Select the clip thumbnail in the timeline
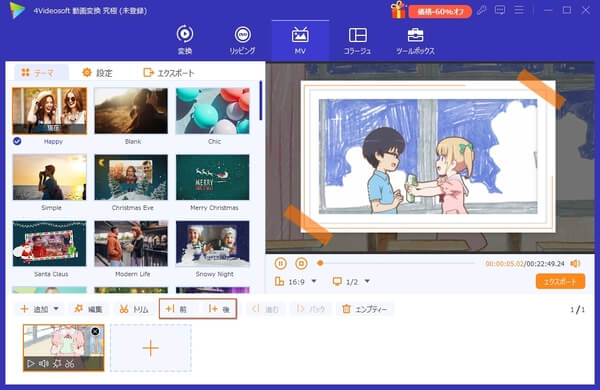600x390 pixels. coord(64,348)
